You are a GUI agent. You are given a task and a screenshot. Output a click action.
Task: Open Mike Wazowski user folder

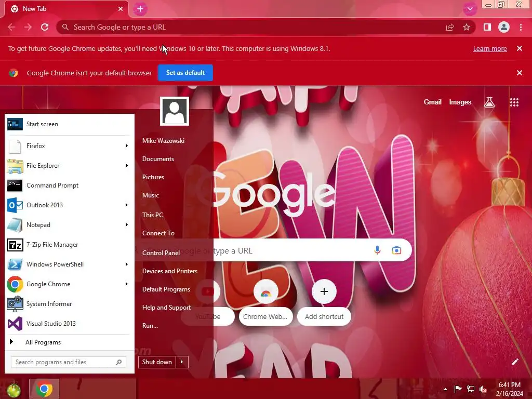pyautogui.click(x=163, y=140)
